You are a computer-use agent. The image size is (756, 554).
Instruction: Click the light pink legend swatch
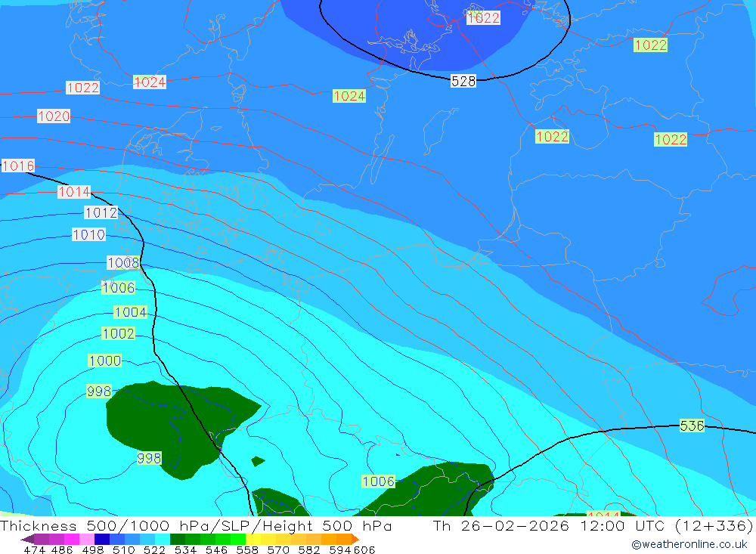pyautogui.click(x=87, y=539)
